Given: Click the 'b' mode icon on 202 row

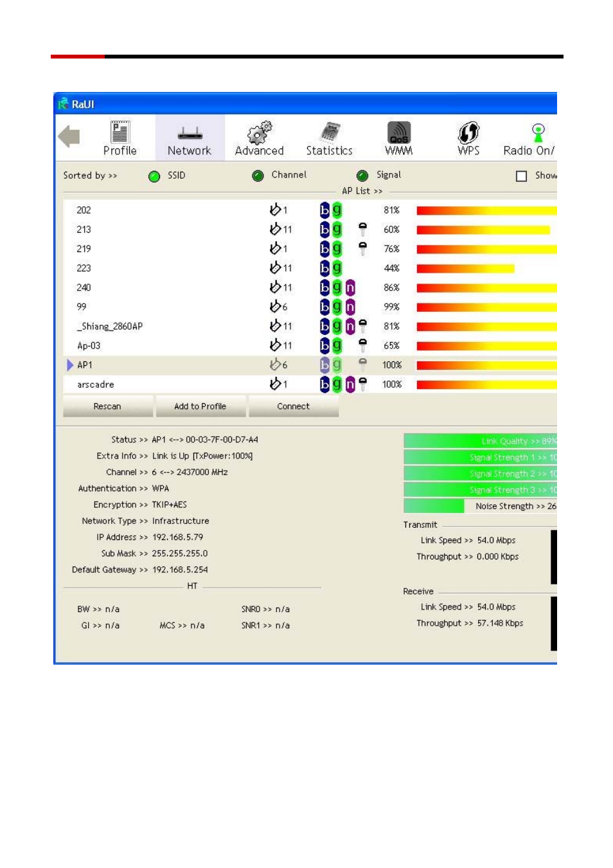Looking at the screenshot, I should tap(324, 210).
